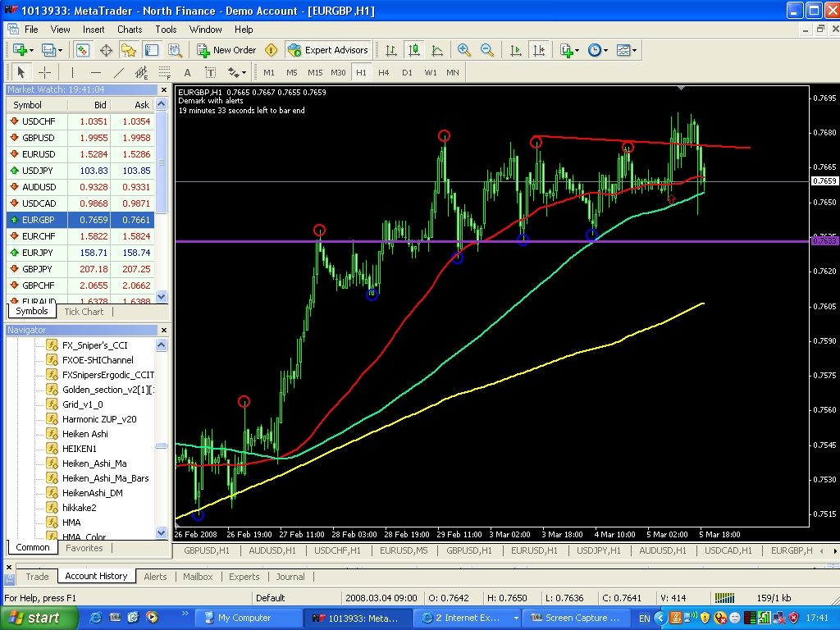Open the Arrows objects dropdown

point(236,72)
